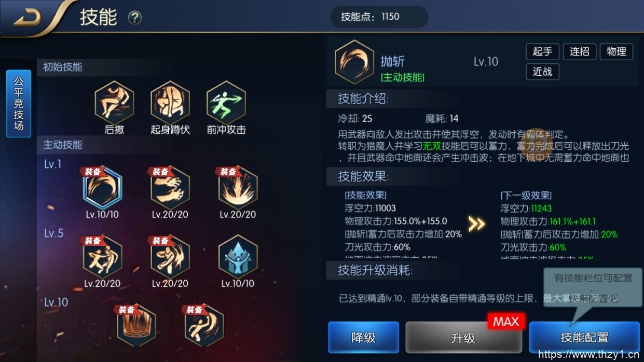
Task: Choose the first skill in the Lv.10 row
Action: (x=136, y=326)
